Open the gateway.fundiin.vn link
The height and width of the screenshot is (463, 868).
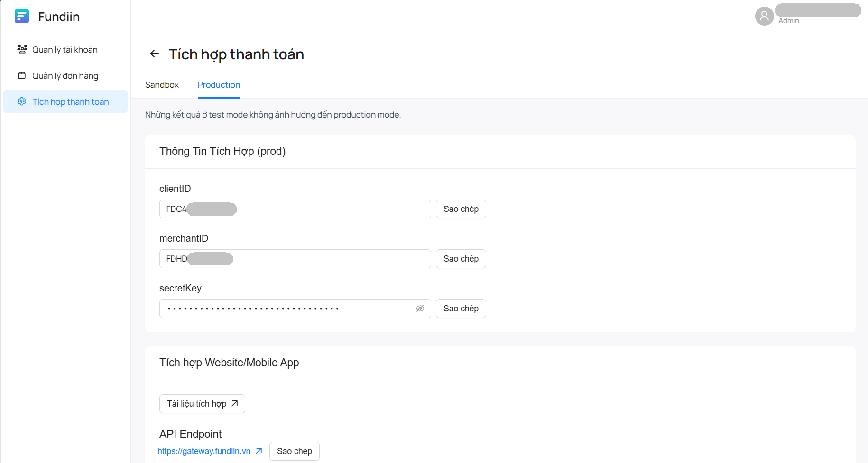click(x=204, y=451)
